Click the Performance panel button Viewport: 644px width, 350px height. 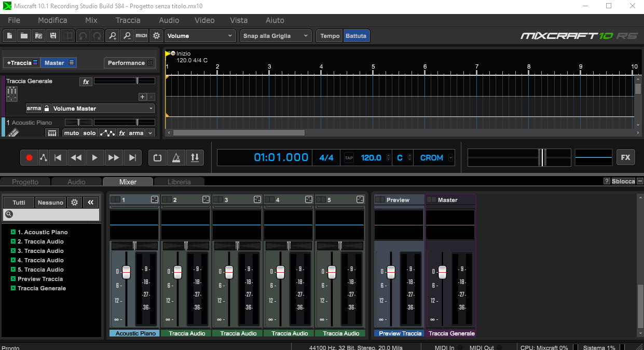tap(130, 63)
